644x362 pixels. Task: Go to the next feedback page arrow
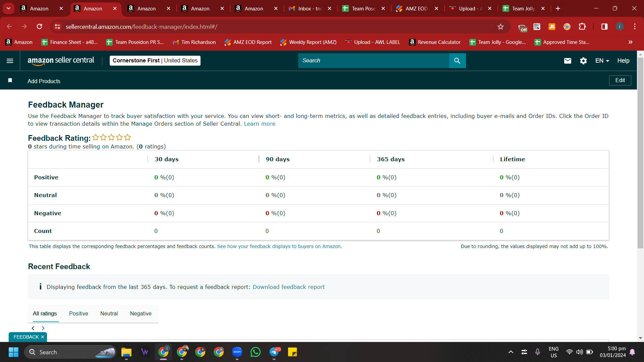click(43, 328)
